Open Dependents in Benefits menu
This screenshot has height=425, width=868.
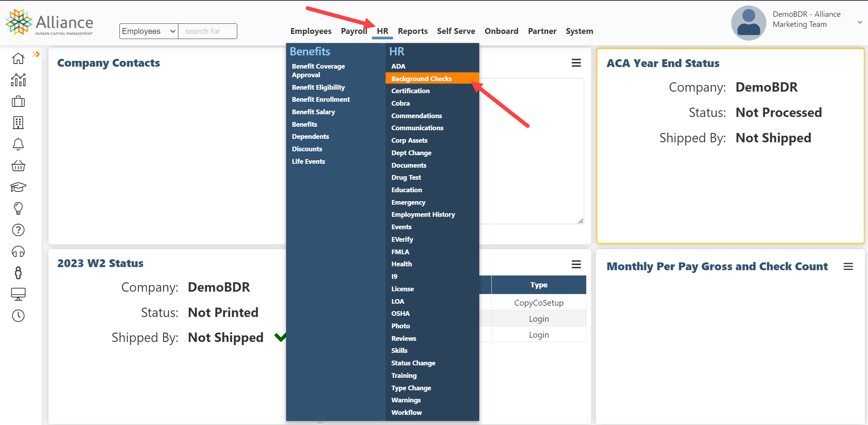click(310, 136)
